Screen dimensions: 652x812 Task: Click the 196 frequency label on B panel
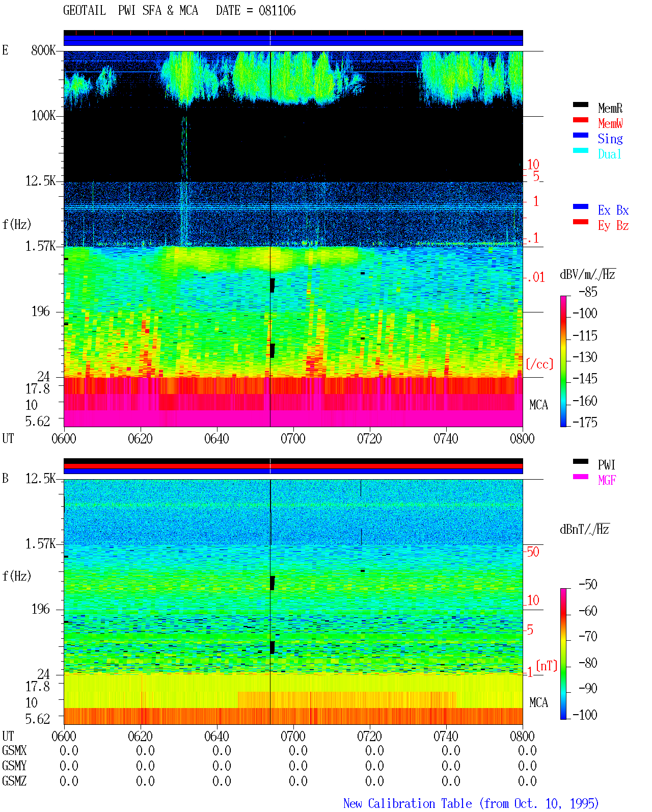tap(41, 609)
